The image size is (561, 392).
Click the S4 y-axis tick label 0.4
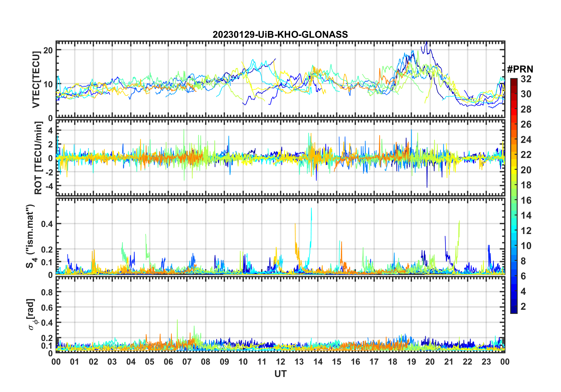click(47, 224)
